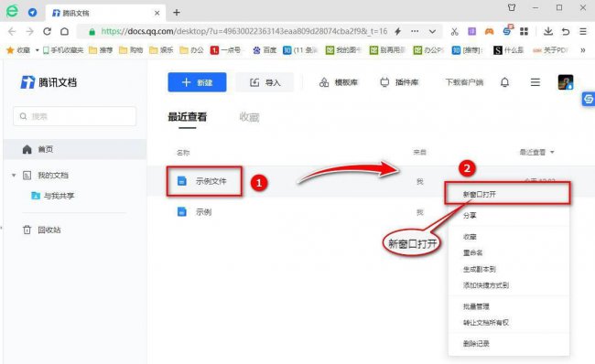Image resolution: width=595 pixels, height=364 pixels.
Task: Click the 下载客户端 download client link
Action: 464,82
